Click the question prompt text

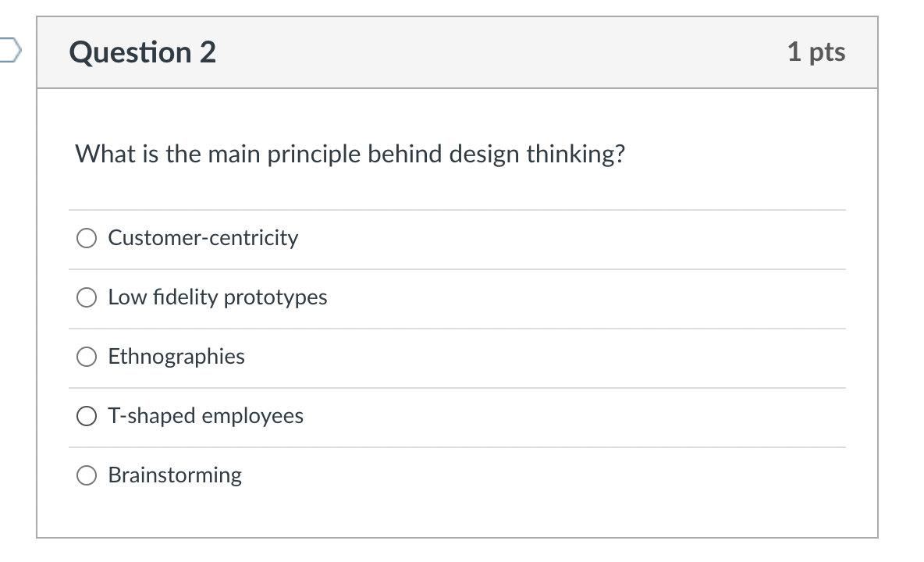(x=350, y=154)
